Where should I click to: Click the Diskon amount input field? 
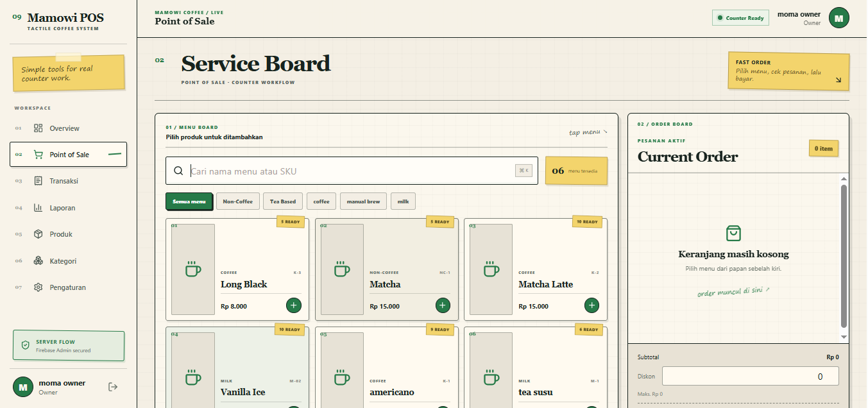click(751, 377)
